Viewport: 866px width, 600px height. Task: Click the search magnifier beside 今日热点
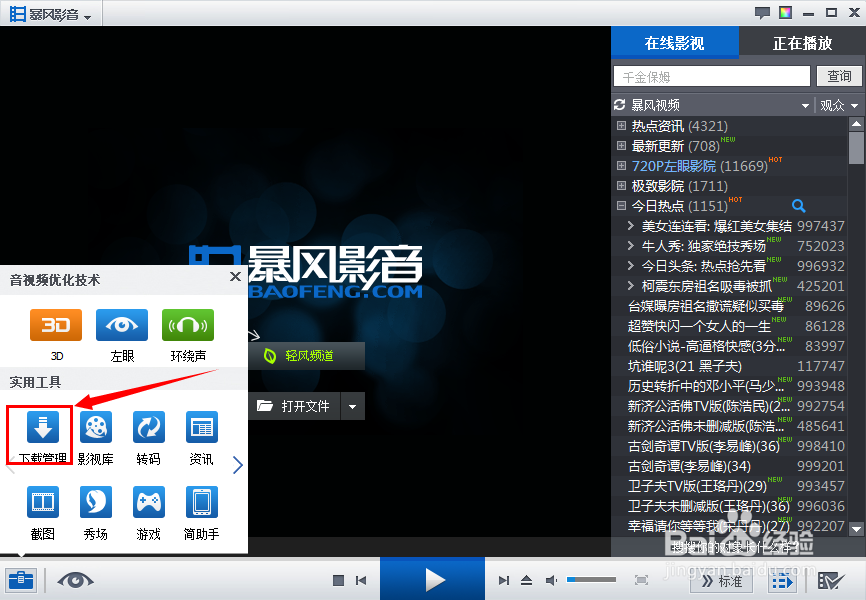[x=799, y=206]
